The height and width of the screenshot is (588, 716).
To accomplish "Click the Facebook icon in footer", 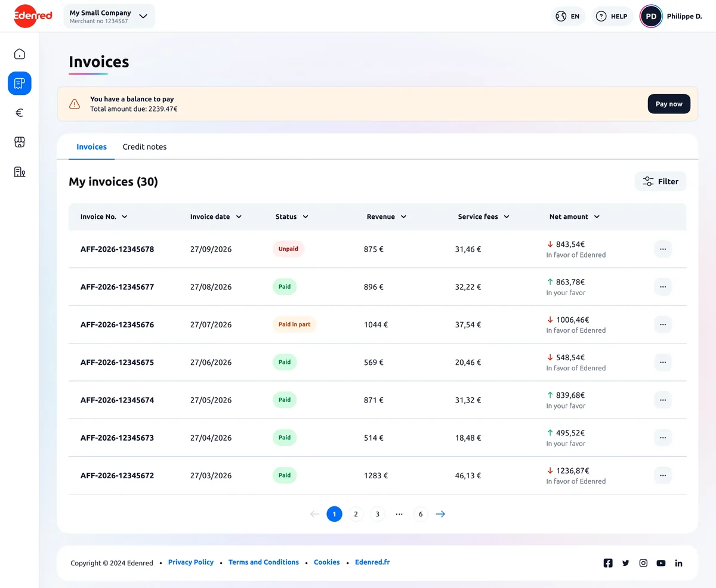I will [608, 563].
